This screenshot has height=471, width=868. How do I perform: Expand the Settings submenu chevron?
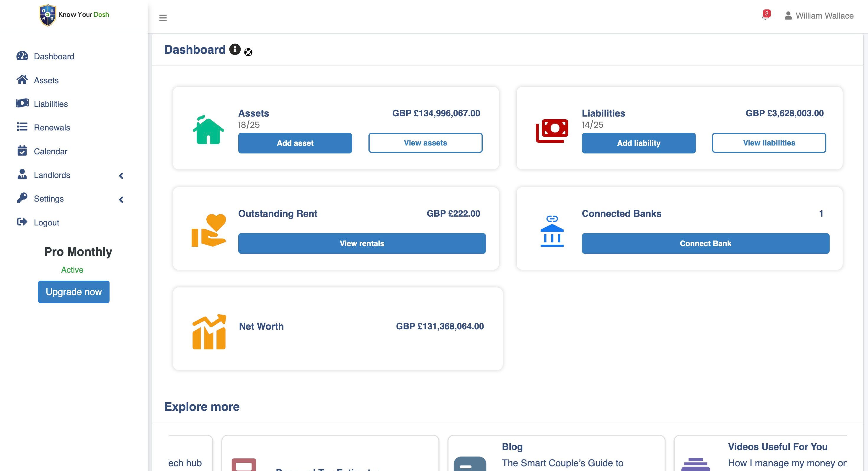[121, 199]
